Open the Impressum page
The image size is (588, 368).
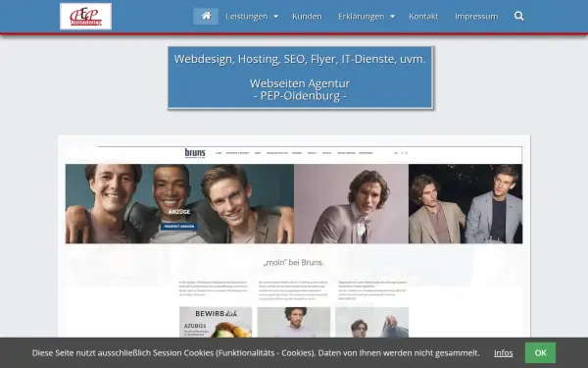coord(476,17)
